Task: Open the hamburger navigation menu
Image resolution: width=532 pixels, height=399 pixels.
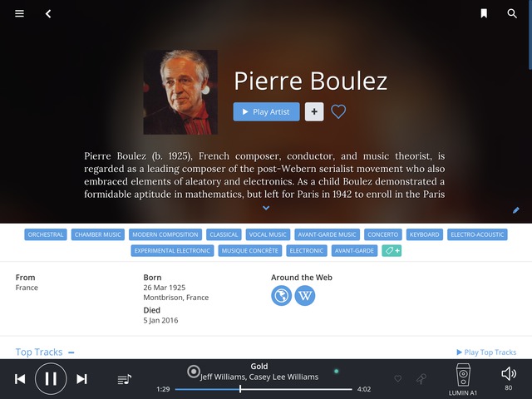Action: point(19,13)
